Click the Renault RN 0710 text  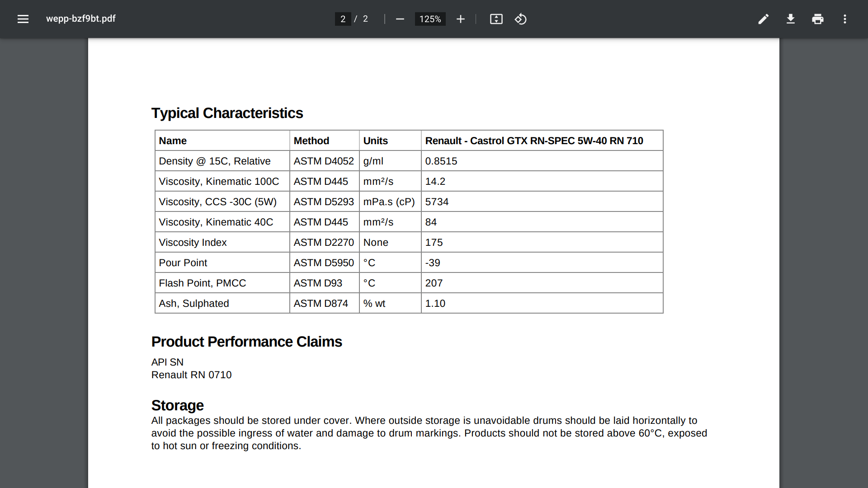pos(191,375)
